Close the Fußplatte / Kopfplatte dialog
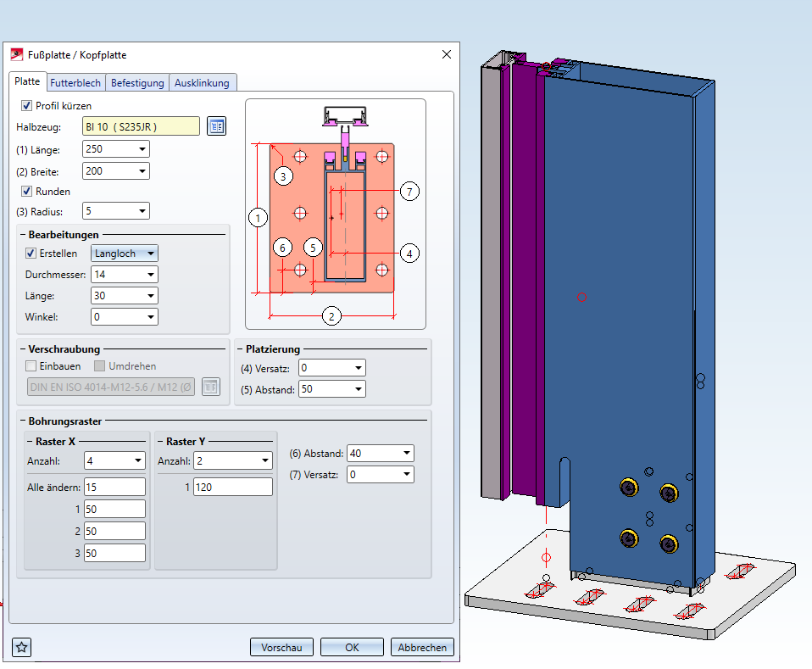Screen dimensions: 812x669 coord(447,54)
